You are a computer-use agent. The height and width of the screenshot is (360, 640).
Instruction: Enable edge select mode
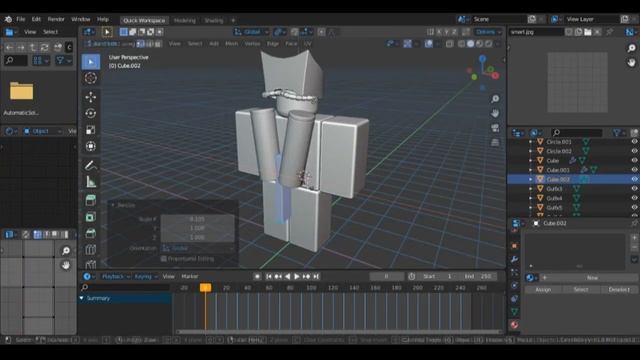click(x=149, y=44)
